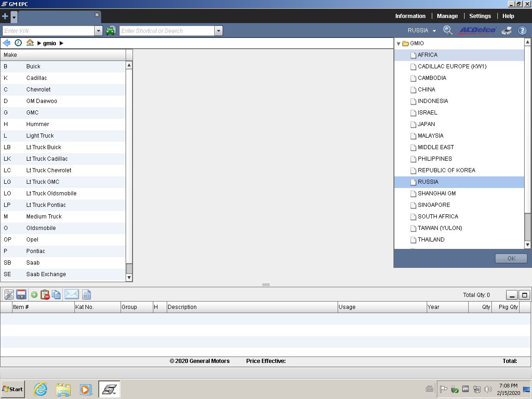Go to the home icon in breadcrumb
This screenshot has width=532, height=399.
pos(30,43)
